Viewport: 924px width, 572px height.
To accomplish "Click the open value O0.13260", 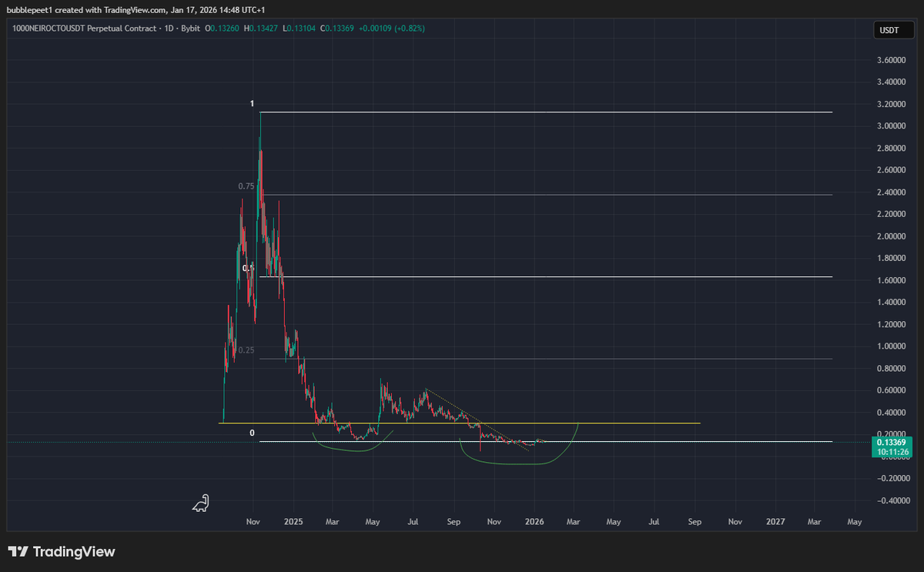I will (223, 28).
